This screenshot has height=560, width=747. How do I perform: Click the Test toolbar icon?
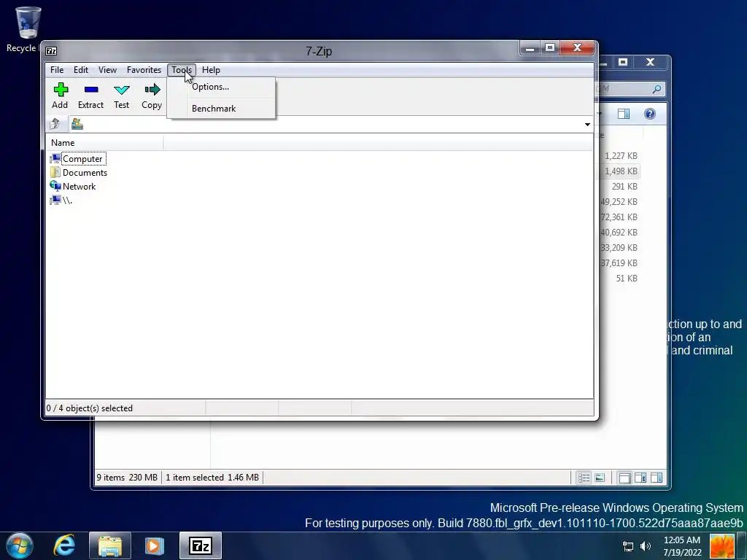tap(122, 96)
